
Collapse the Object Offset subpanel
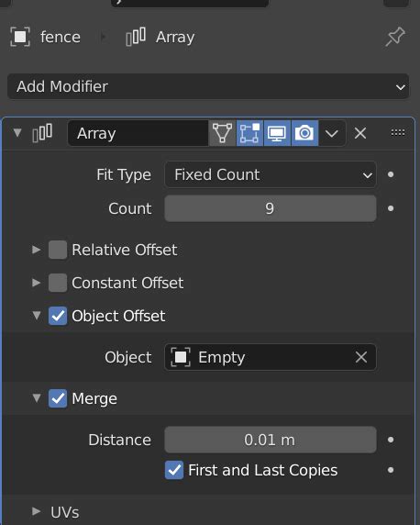tap(37, 316)
